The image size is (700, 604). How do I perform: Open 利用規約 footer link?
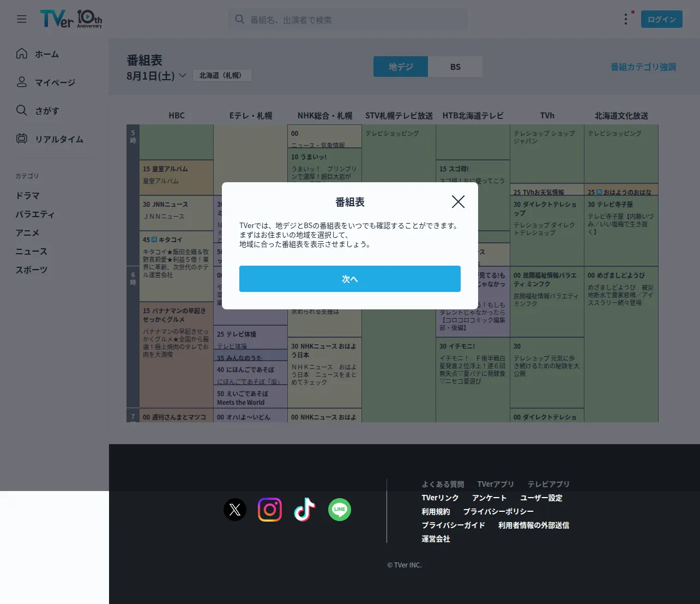[x=436, y=511]
